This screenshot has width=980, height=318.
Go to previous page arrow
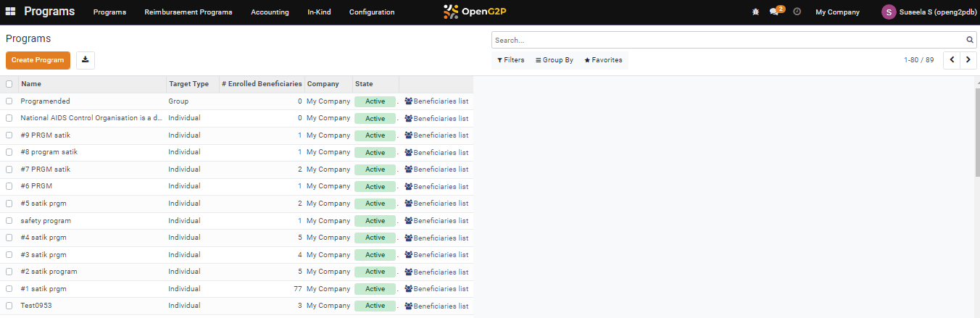(952, 60)
